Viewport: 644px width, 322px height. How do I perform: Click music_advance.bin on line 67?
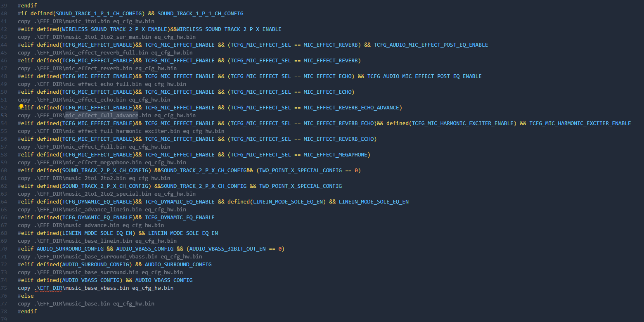pyautogui.click(x=92, y=225)
